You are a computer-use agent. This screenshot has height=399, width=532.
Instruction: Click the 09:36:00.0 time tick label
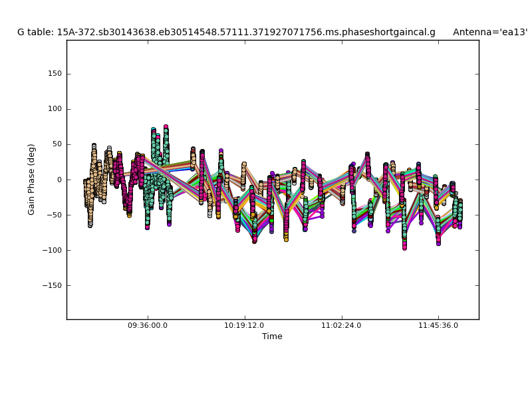tap(148, 326)
